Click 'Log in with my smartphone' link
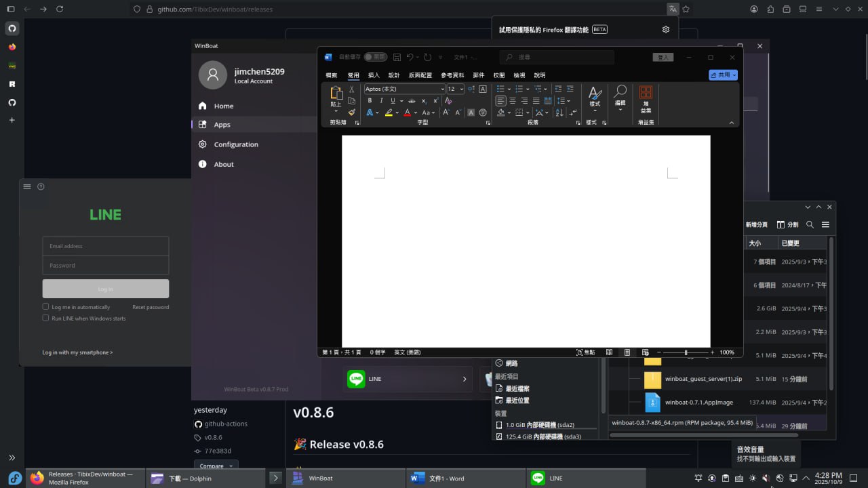Image resolution: width=868 pixels, height=488 pixels. pos(77,352)
